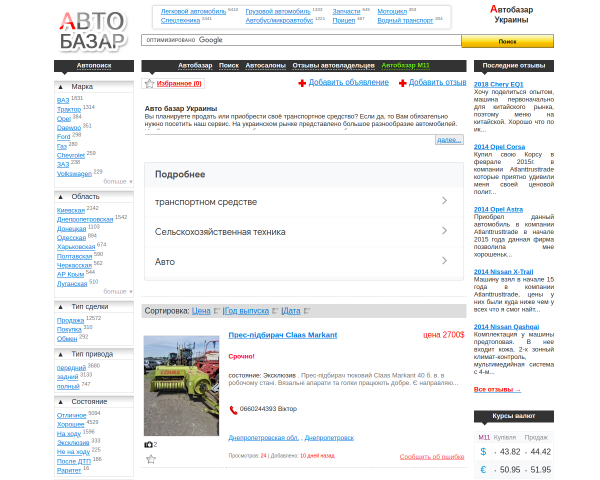Open the Автосалоны menu tab

(266, 65)
